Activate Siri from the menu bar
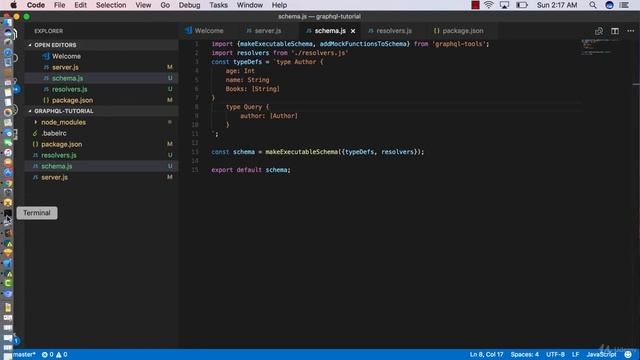Viewport: 640px width, 360px height. pyautogui.click(x=609, y=5)
